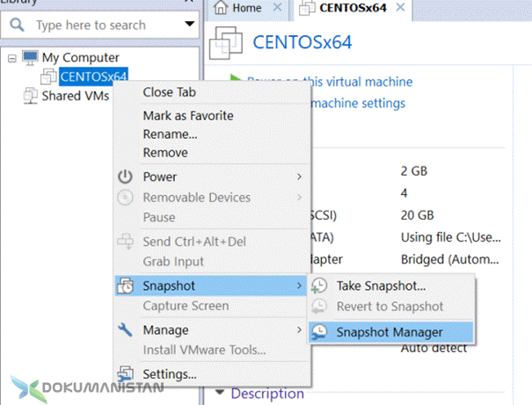532x405 pixels.
Task: Click the 'Bridged (Autom...' network value
Action: [450, 259]
